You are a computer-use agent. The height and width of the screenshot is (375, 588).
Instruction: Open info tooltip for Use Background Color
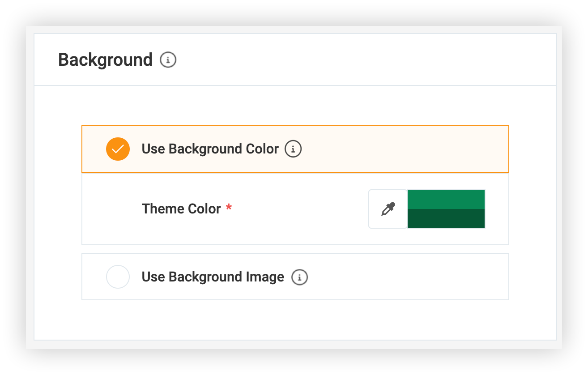click(294, 149)
